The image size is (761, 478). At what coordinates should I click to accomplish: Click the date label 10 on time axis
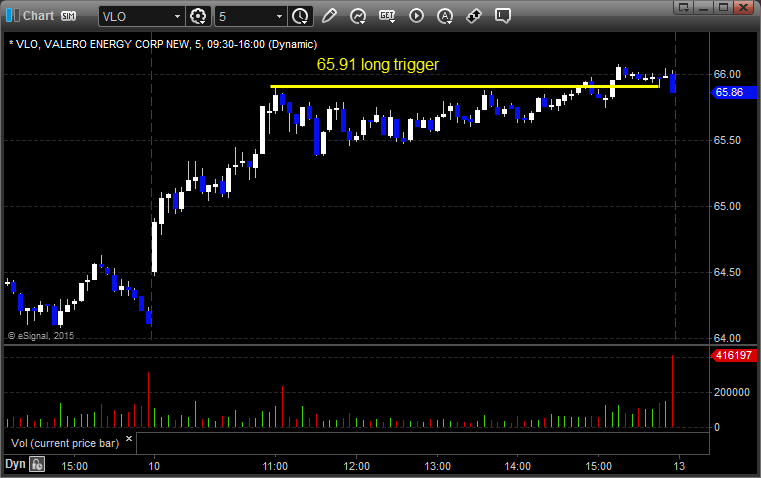[x=154, y=466]
